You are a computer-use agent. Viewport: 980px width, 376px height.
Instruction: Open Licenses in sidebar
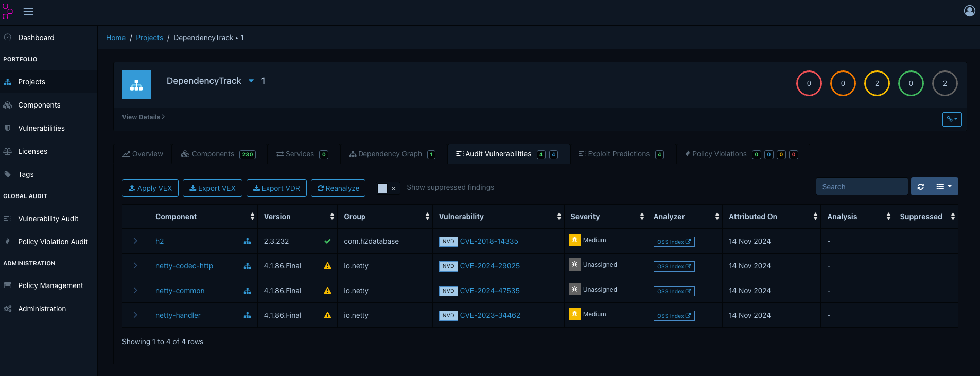tap(48, 151)
